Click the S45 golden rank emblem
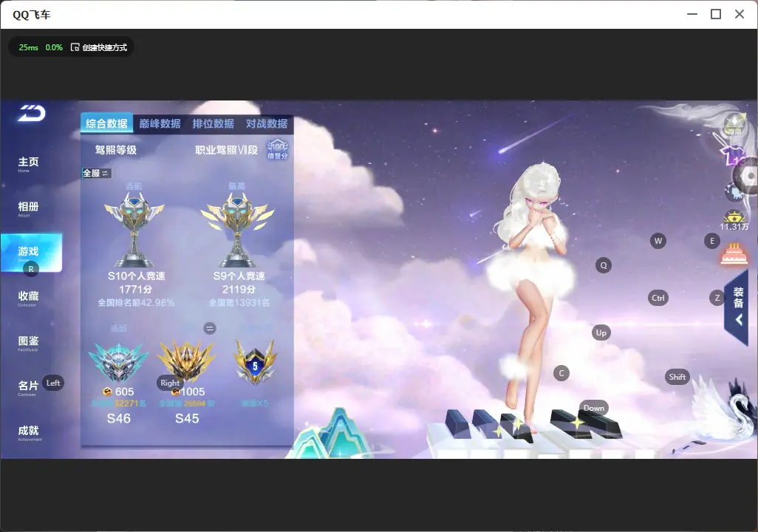Image resolution: width=758 pixels, height=532 pixels. coord(187,361)
